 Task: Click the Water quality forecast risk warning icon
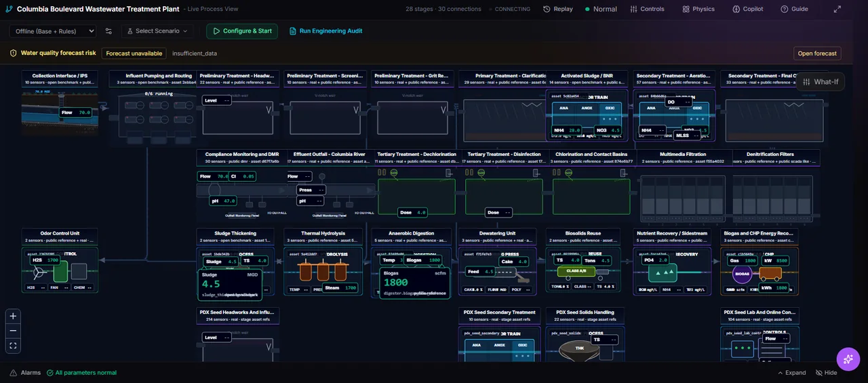pos(13,53)
